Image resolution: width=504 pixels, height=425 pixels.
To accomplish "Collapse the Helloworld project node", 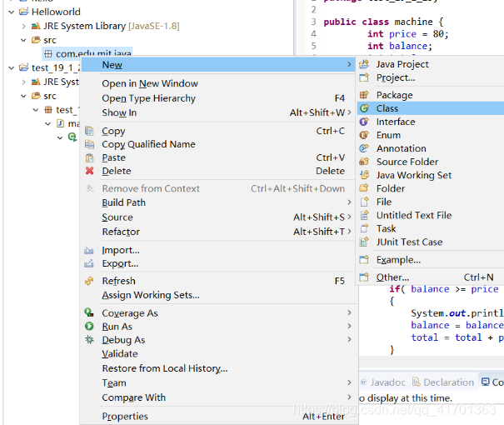I will pos(12,12).
